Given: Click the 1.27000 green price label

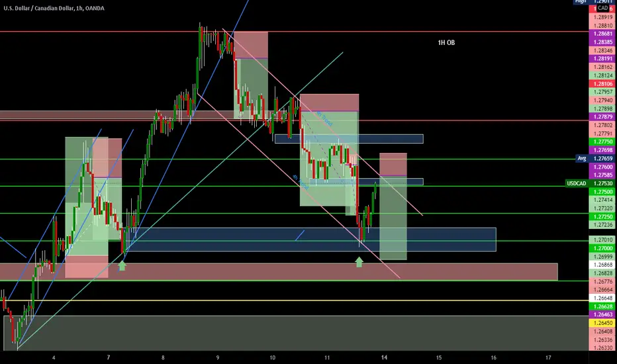Looking at the screenshot, I should pyautogui.click(x=602, y=248).
